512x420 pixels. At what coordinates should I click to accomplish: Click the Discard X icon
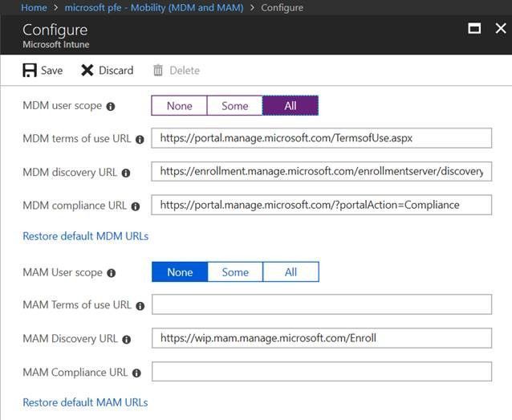pyautogui.click(x=87, y=71)
